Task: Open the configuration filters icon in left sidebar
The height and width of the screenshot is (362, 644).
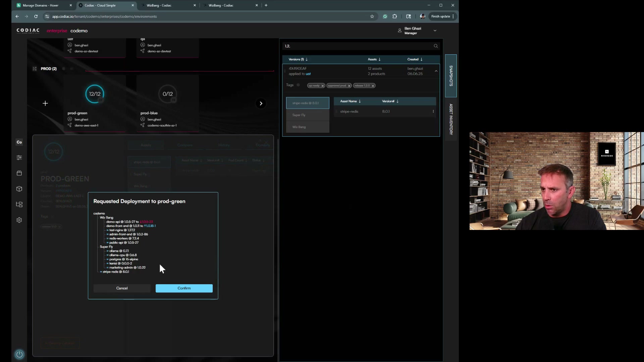Action: click(x=19, y=157)
